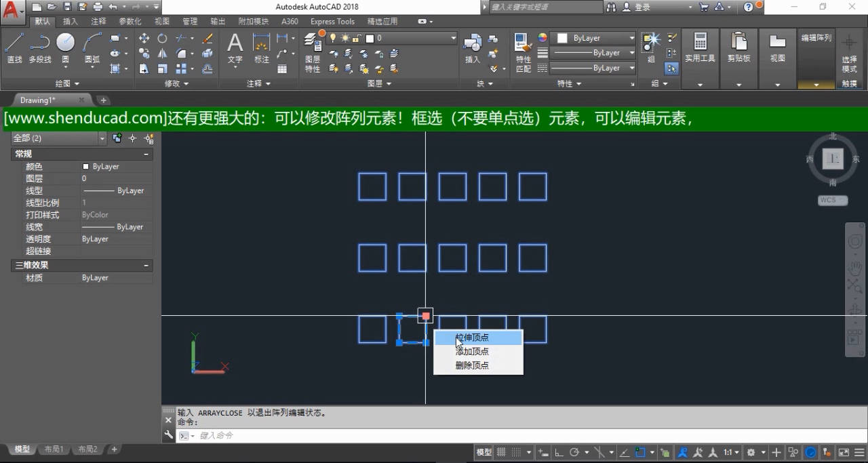Viewport: 868px width, 463px height.
Task: Click the Pan hand icon in navigation bar
Action: click(855, 267)
